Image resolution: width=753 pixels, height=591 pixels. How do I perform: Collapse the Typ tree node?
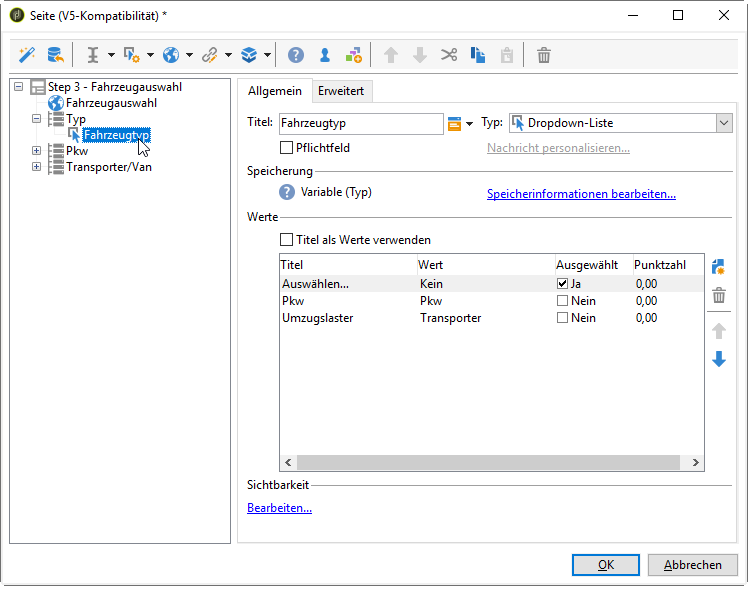coord(36,119)
